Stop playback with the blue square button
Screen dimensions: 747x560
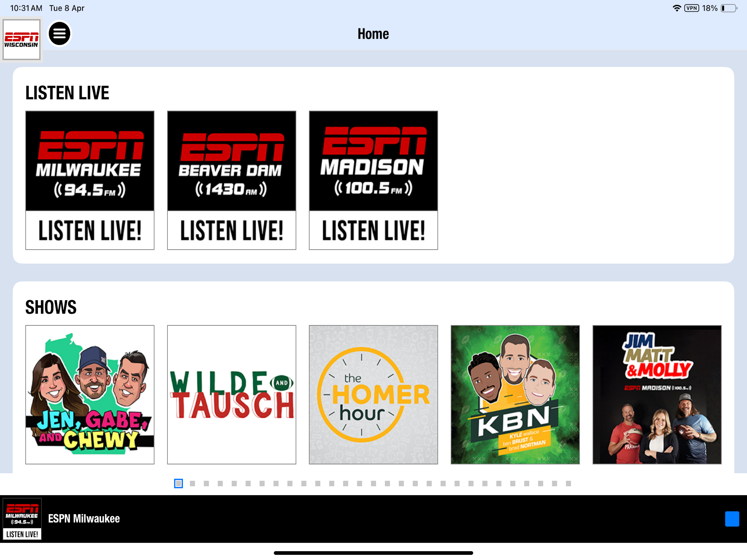732,519
